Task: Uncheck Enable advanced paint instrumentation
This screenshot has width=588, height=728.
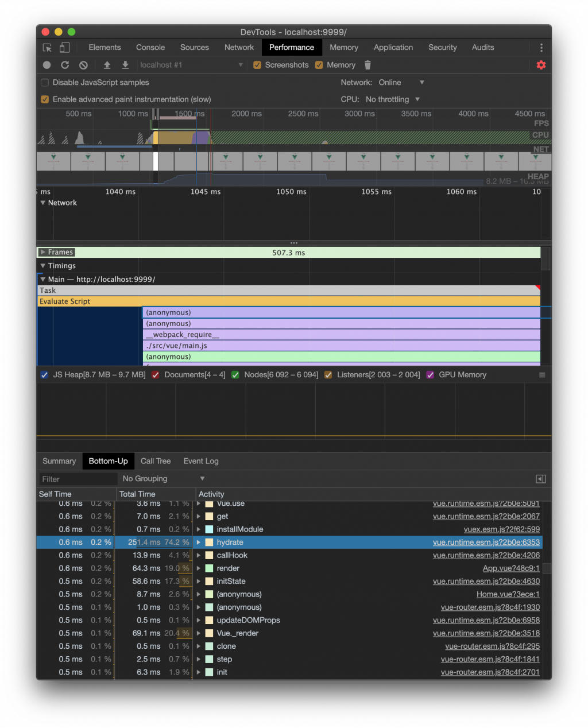Action: [45, 99]
